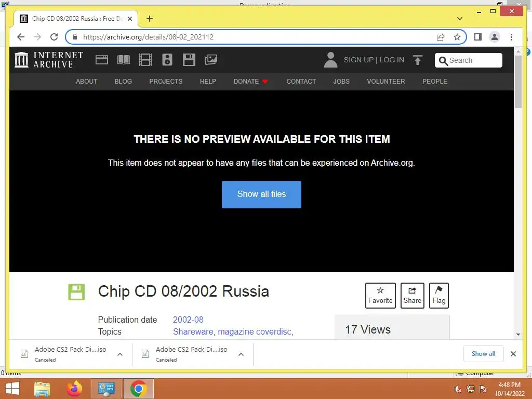
Task: Click the Internet Archive logo
Action: click(x=49, y=60)
